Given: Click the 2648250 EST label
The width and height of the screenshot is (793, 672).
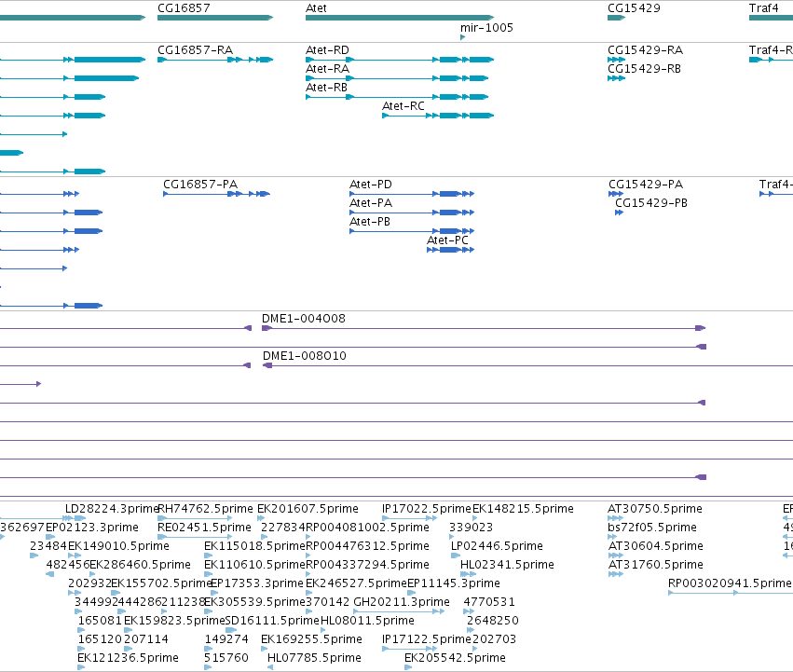Looking at the screenshot, I should pyautogui.click(x=493, y=621).
